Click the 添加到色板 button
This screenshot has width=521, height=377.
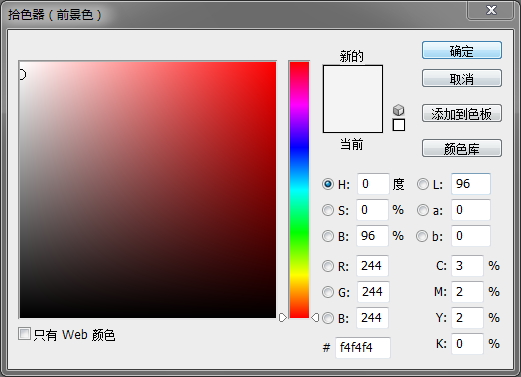click(462, 113)
